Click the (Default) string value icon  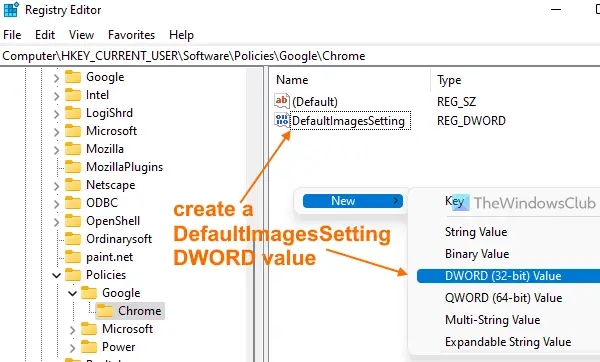[282, 101]
